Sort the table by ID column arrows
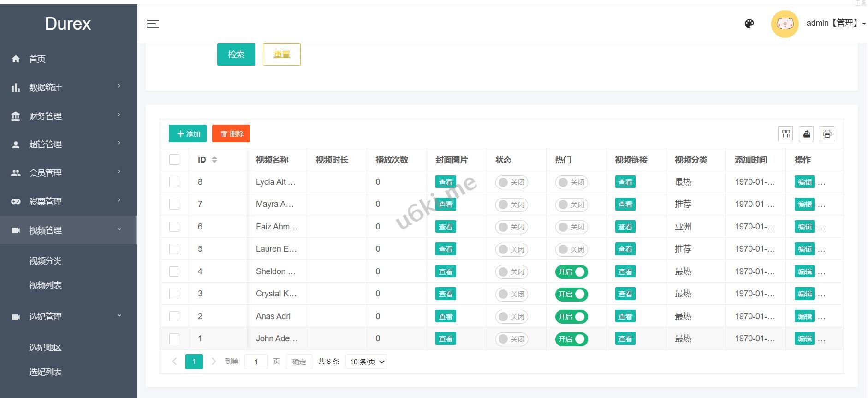 click(x=214, y=160)
